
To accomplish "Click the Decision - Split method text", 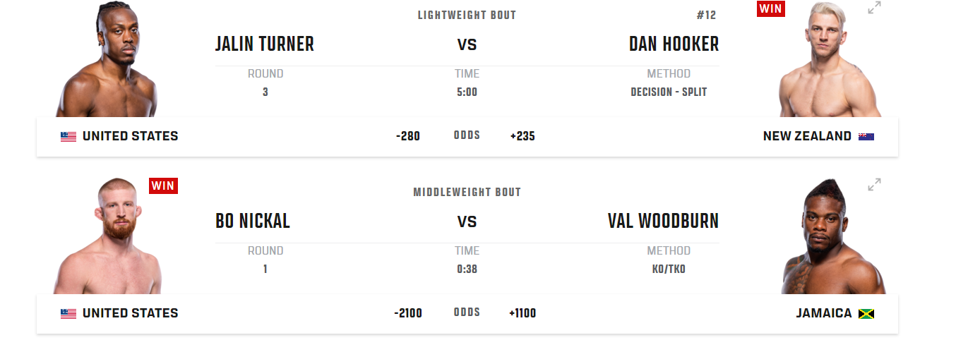I will 669,92.
